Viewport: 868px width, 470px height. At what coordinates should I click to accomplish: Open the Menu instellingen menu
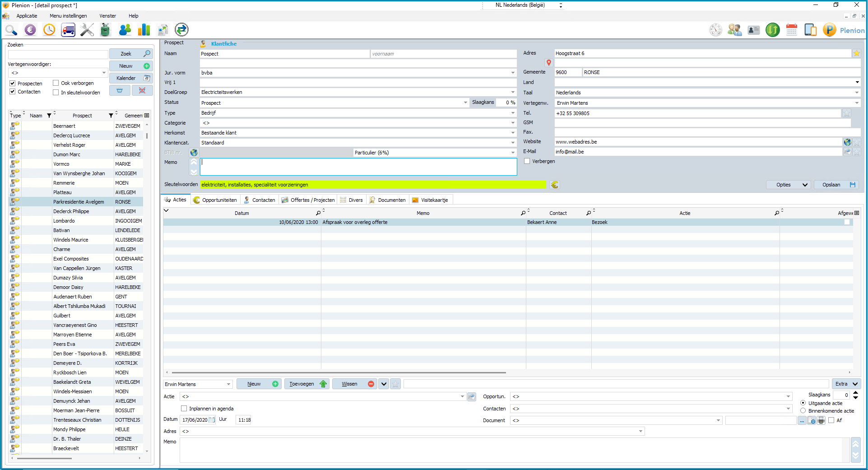(68, 16)
